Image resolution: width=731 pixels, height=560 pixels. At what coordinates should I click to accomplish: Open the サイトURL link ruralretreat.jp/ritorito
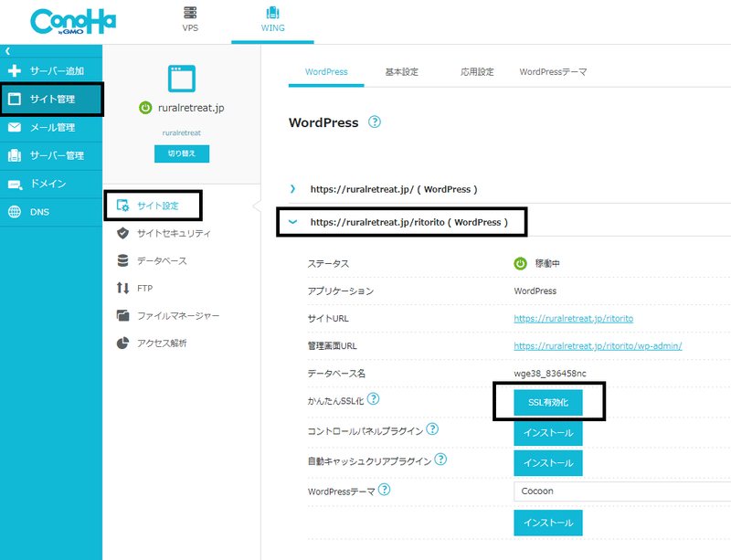point(574,319)
